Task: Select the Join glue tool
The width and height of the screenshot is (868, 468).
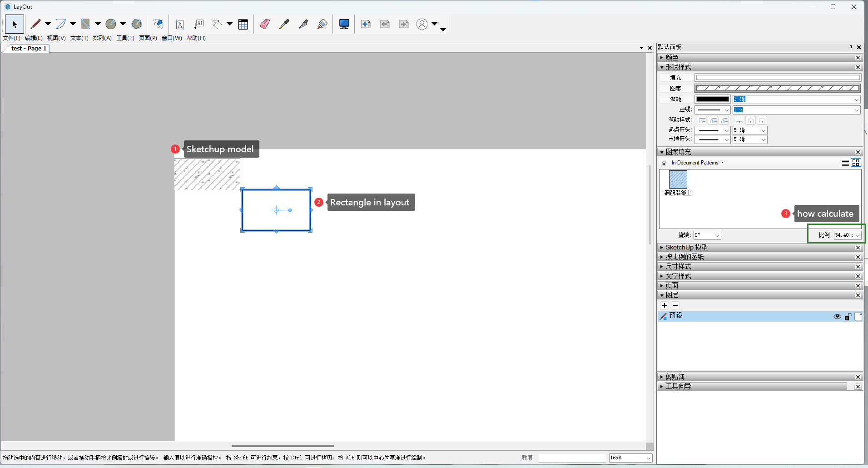Action: coord(322,24)
